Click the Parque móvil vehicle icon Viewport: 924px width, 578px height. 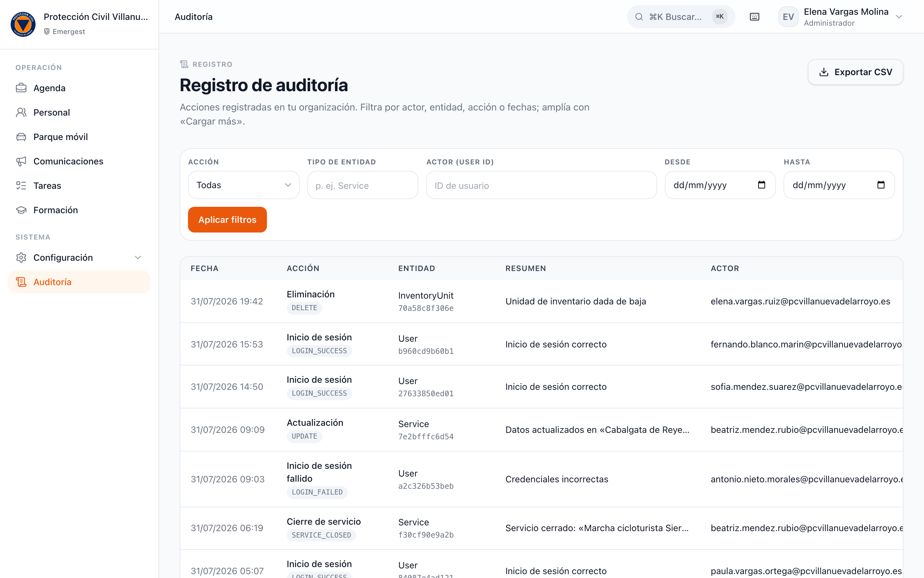[21, 137]
